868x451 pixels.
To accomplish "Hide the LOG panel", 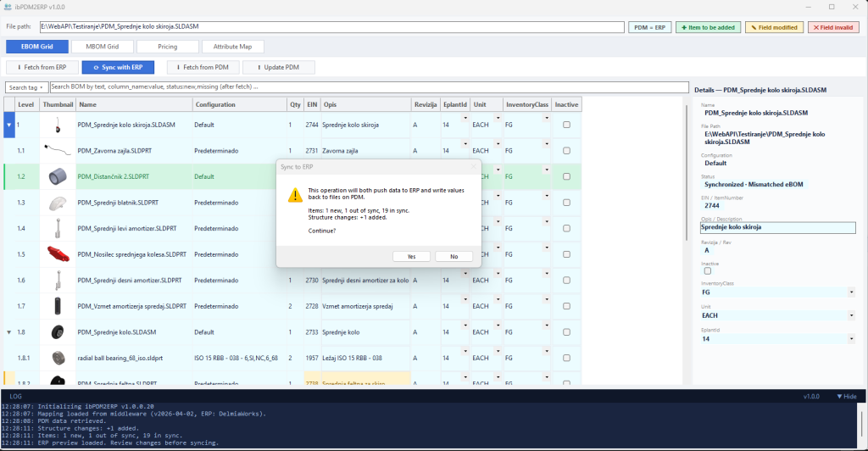I will (x=847, y=396).
